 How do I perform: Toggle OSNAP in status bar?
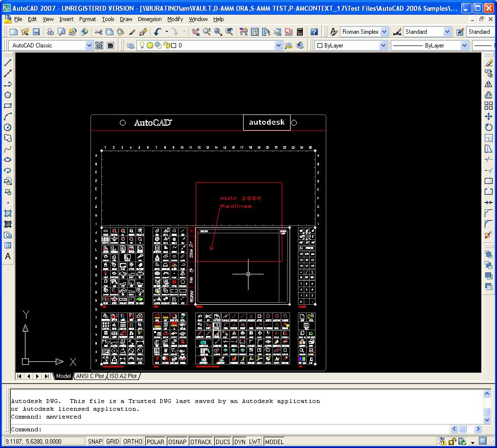[x=177, y=442]
